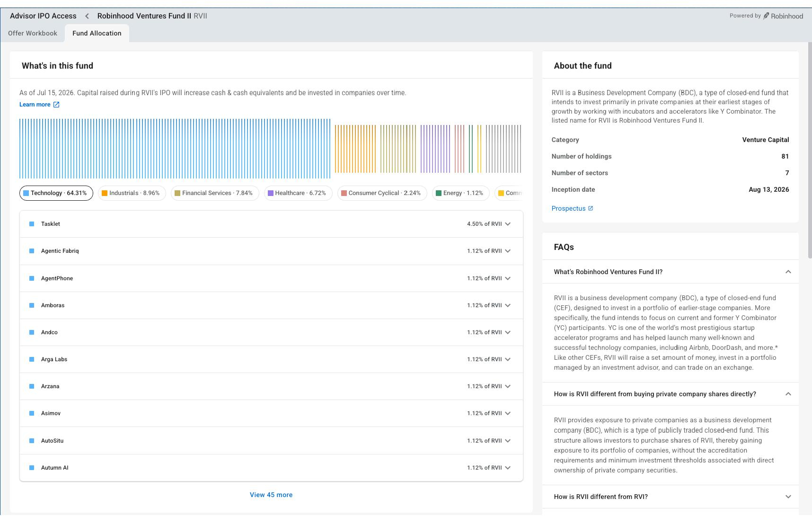The image size is (812, 516).
Task: Select the Fund Allocation tab
Action: (97, 33)
